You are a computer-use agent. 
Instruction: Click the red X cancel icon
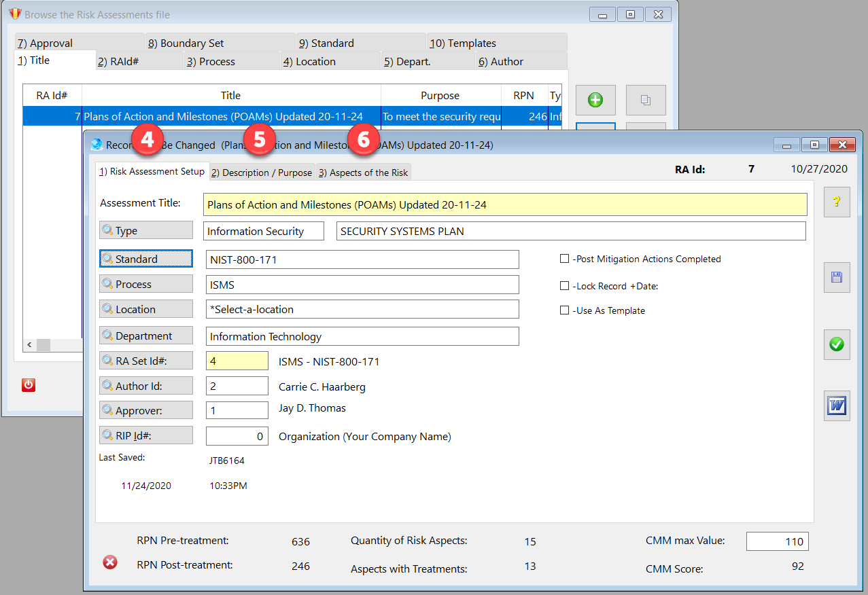(109, 562)
